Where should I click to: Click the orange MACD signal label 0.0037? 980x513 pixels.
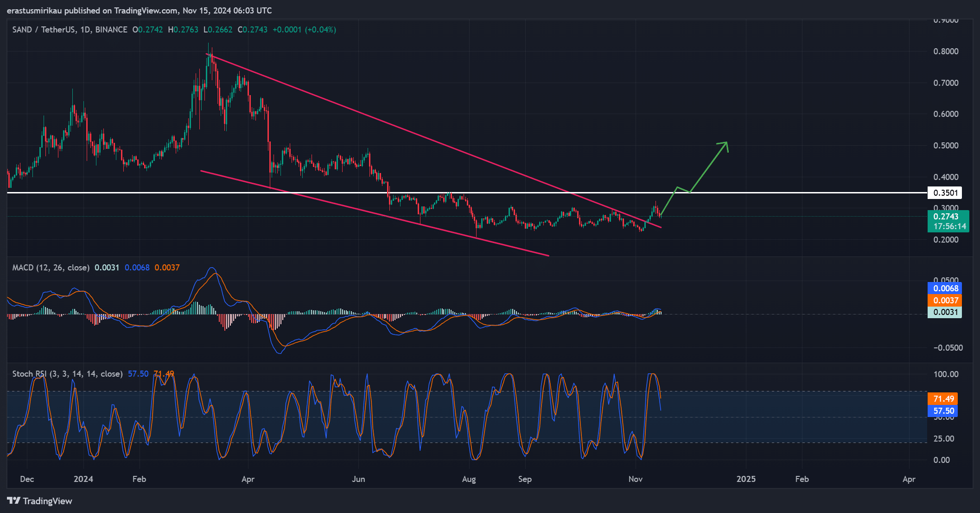(x=945, y=301)
